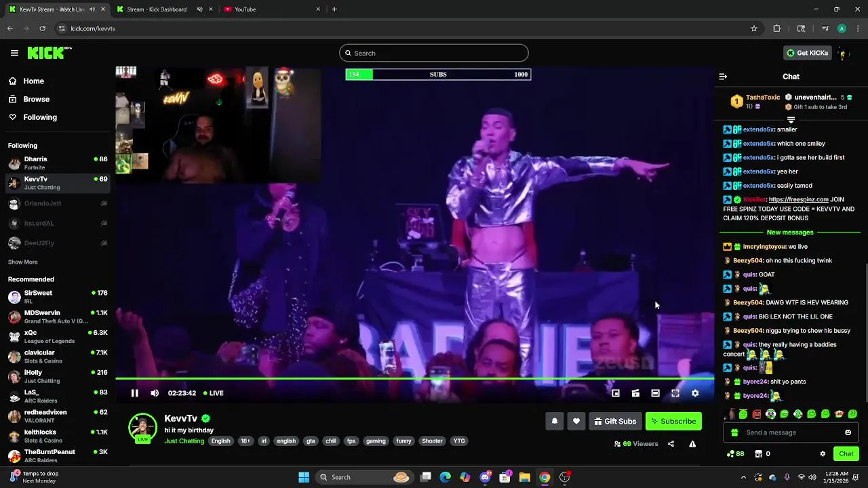Click the Send a message field
The height and width of the screenshot is (488, 868).
click(791, 432)
